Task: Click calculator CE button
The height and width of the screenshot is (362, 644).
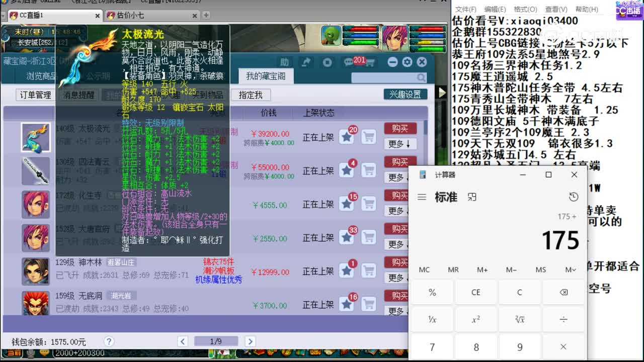Action: (475, 292)
